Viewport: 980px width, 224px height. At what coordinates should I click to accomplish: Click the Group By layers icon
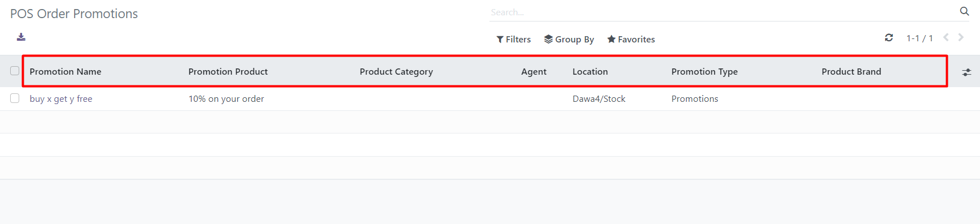pos(548,39)
